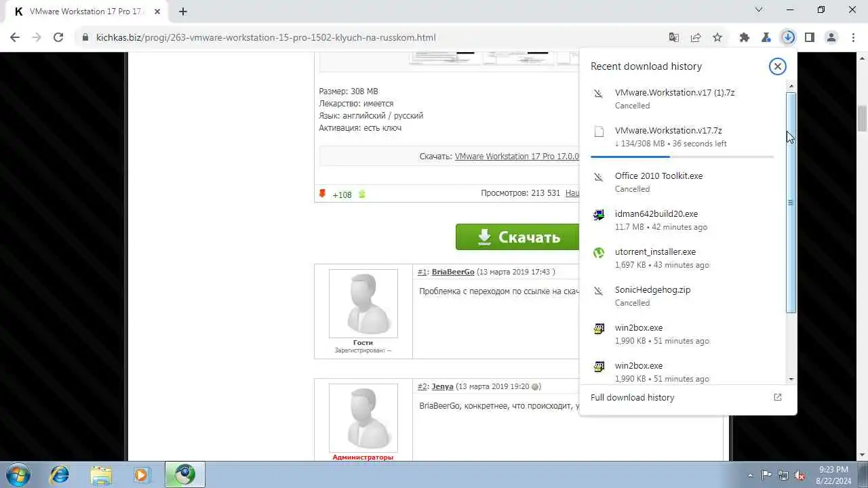Open the VMware Workstation 17 Pro download link

(x=517, y=157)
